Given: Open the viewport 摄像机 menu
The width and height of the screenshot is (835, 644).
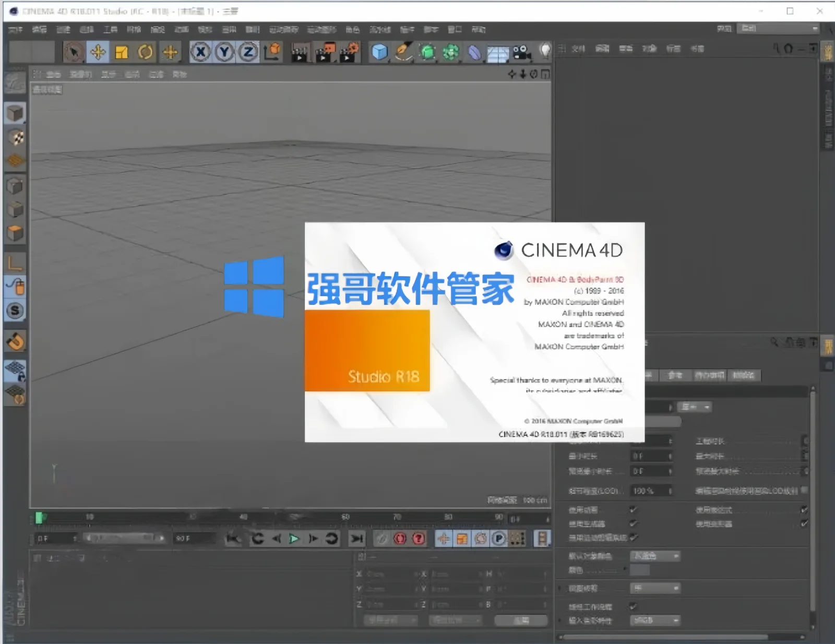Looking at the screenshot, I should pos(81,75).
